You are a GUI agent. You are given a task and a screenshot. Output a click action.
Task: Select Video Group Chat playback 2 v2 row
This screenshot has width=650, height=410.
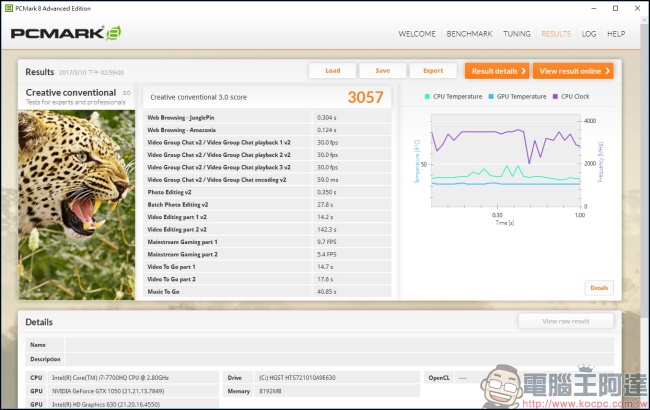[267, 155]
